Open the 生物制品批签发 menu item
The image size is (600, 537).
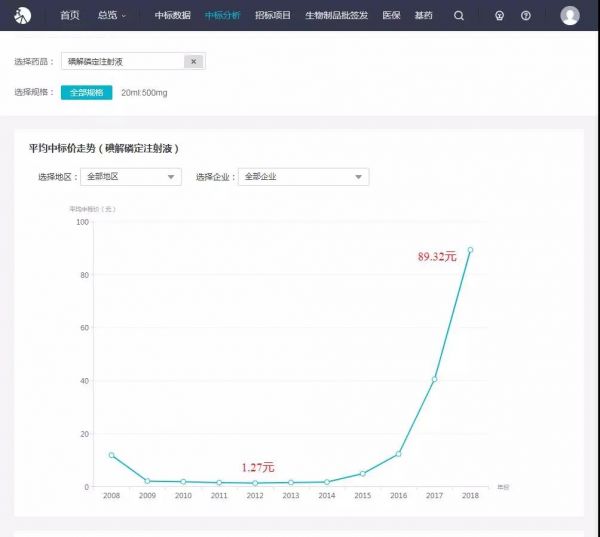[337, 16]
